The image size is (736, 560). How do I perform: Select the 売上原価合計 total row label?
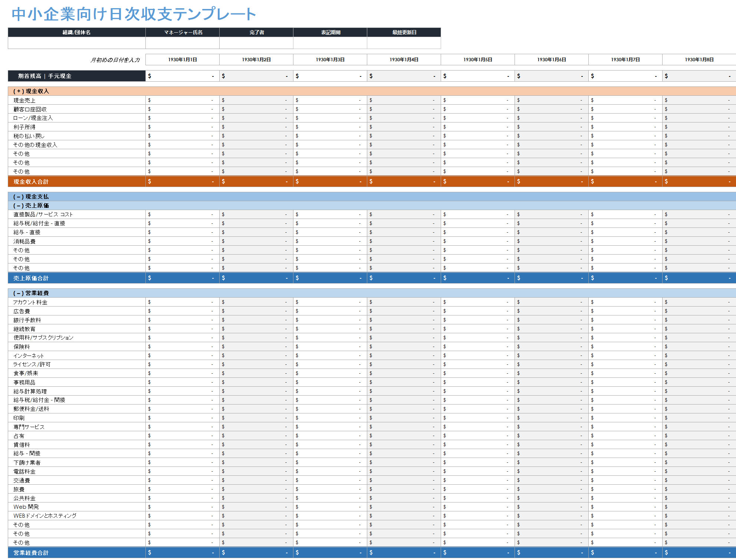pyautogui.click(x=77, y=278)
